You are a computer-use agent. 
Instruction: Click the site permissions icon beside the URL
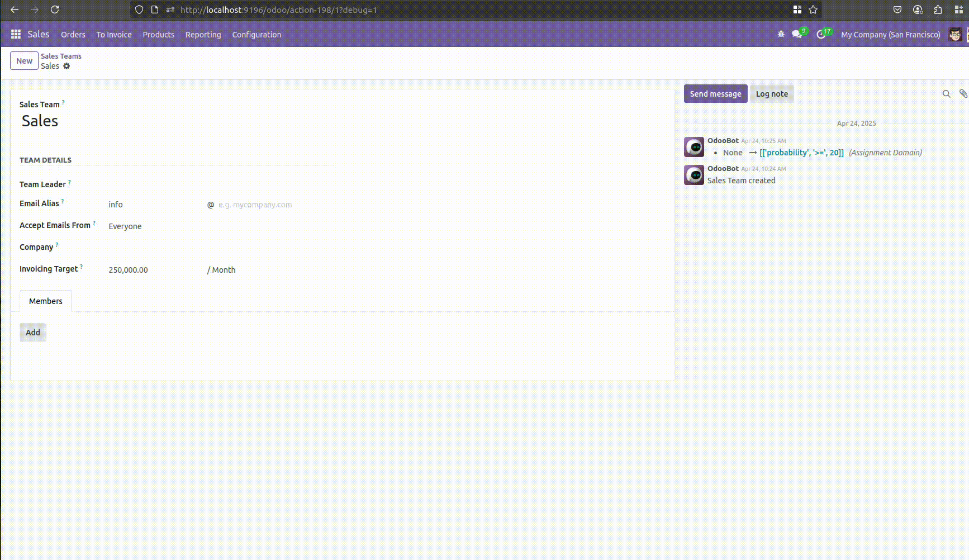(x=170, y=10)
